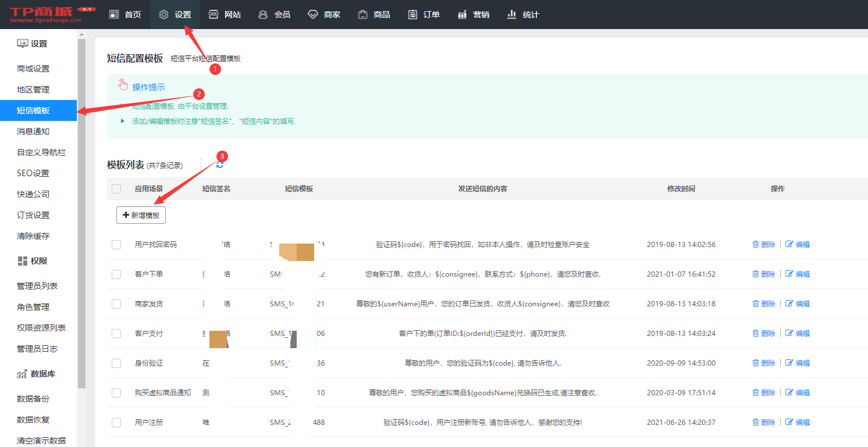
Task: Click the 新增模板 button
Action: [141, 215]
